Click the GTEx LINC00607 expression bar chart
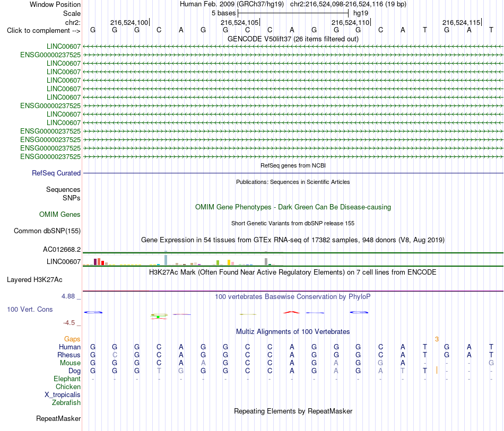504x431 pixels. (183, 260)
